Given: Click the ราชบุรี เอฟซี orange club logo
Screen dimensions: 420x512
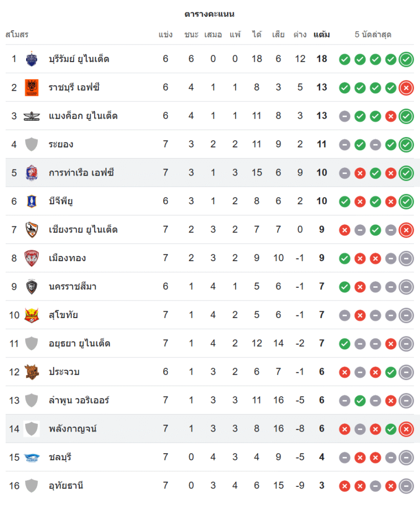Looking at the screenshot, I should pyautogui.click(x=32, y=88).
